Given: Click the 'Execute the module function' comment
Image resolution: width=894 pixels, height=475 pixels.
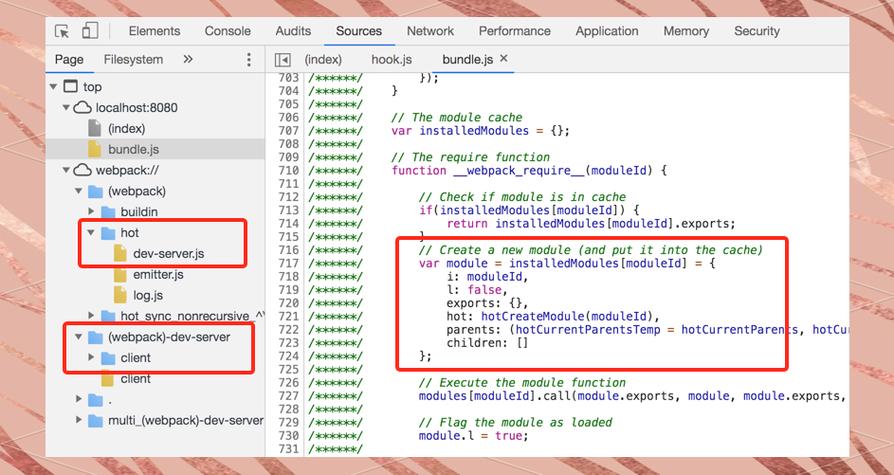Looking at the screenshot, I should [522, 383].
